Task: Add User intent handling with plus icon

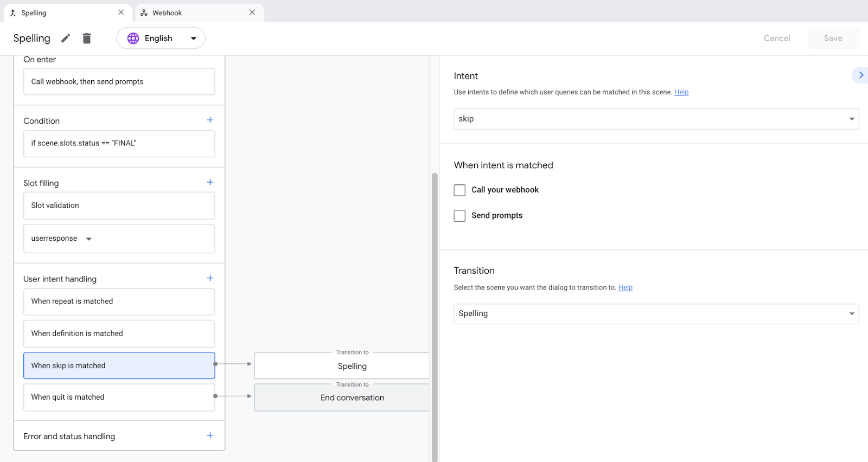Action: point(210,278)
